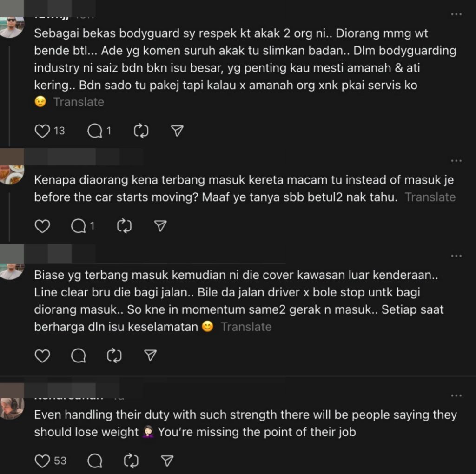The height and width of the screenshot is (474, 476).
Task: Like the comment with 53 likes
Action: (42, 461)
